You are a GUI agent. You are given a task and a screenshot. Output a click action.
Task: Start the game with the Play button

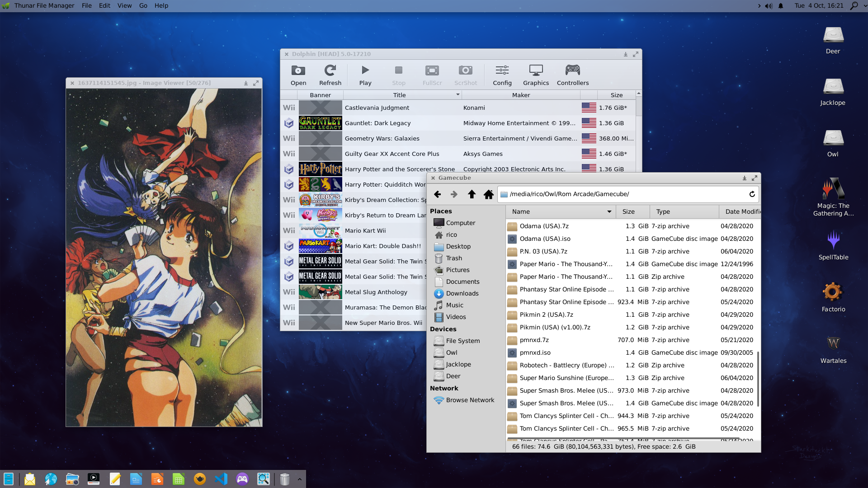coord(365,75)
